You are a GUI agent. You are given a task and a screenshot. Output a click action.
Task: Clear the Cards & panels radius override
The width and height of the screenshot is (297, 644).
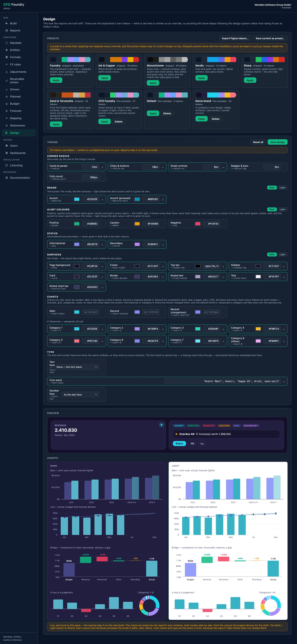102,167
